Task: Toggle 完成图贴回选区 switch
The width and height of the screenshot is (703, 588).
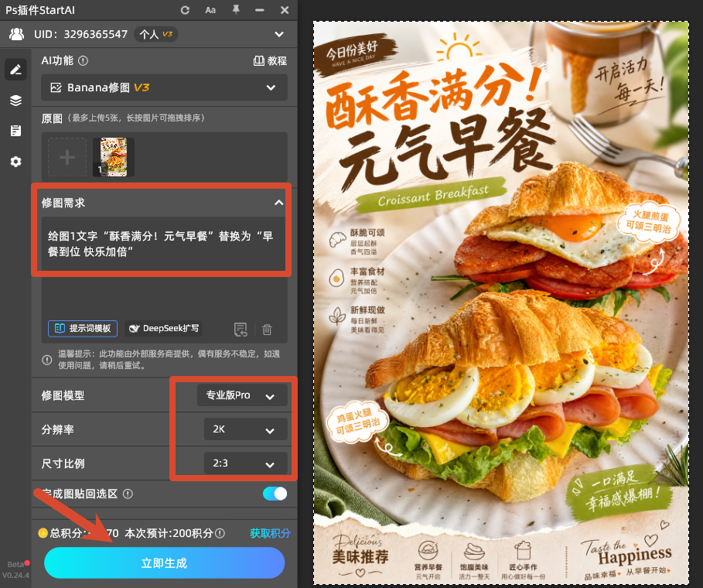Action: click(x=275, y=494)
